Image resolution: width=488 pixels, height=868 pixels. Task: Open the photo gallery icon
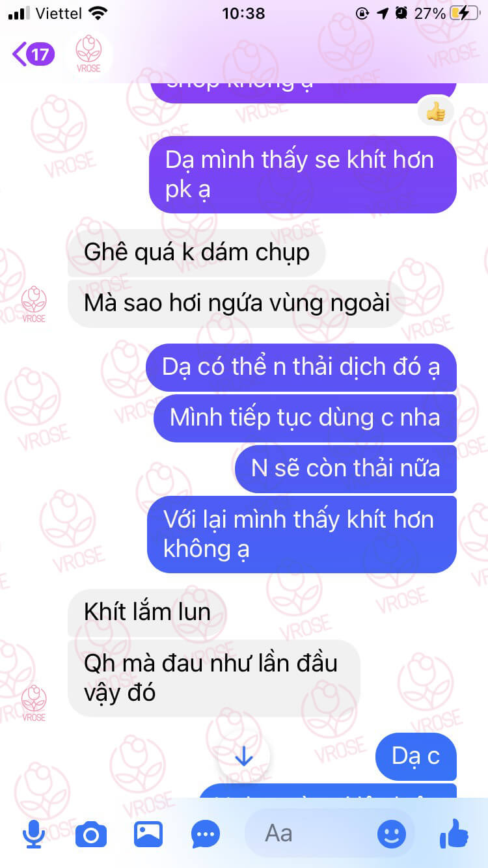click(148, 834)
